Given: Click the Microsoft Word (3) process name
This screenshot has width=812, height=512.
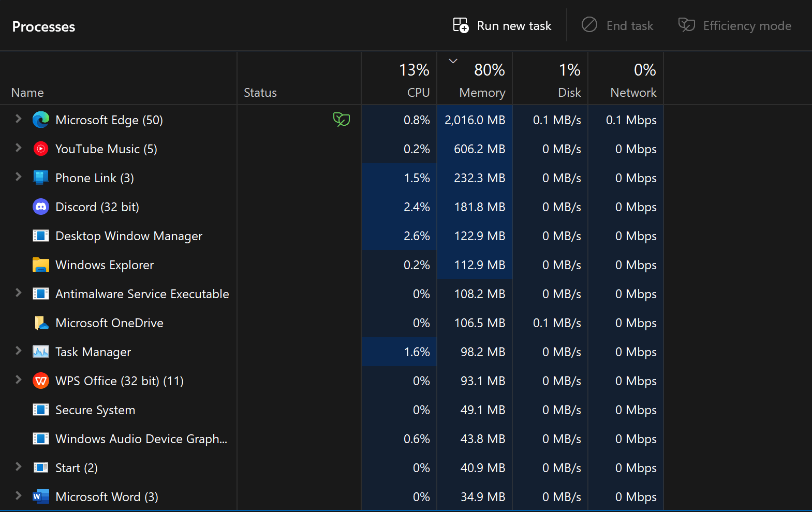Looking at the screenshot, I should 107,497.
